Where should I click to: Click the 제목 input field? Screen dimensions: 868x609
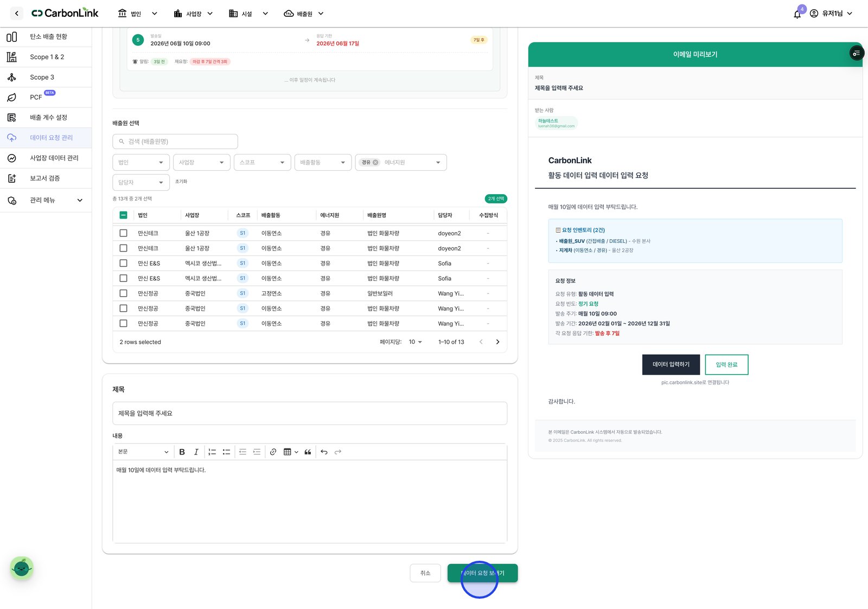(310, 413)
